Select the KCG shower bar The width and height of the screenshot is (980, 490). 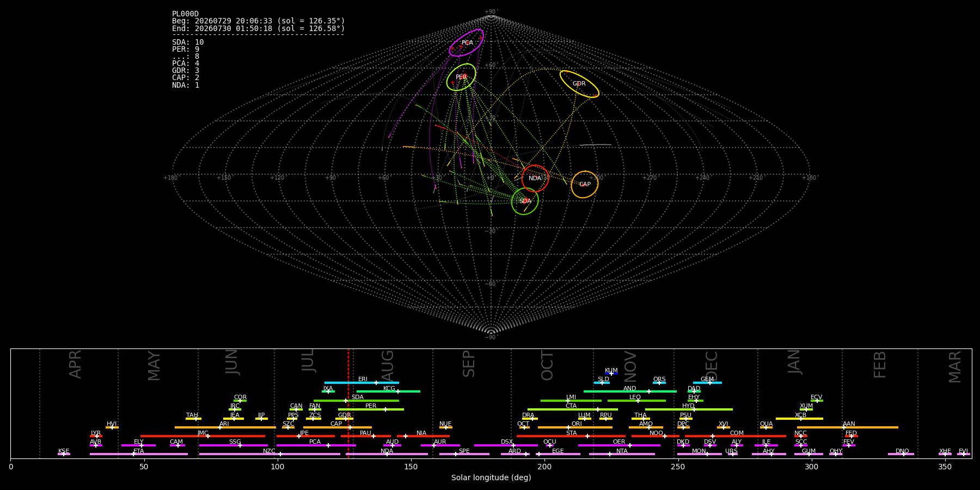point(388,391)
